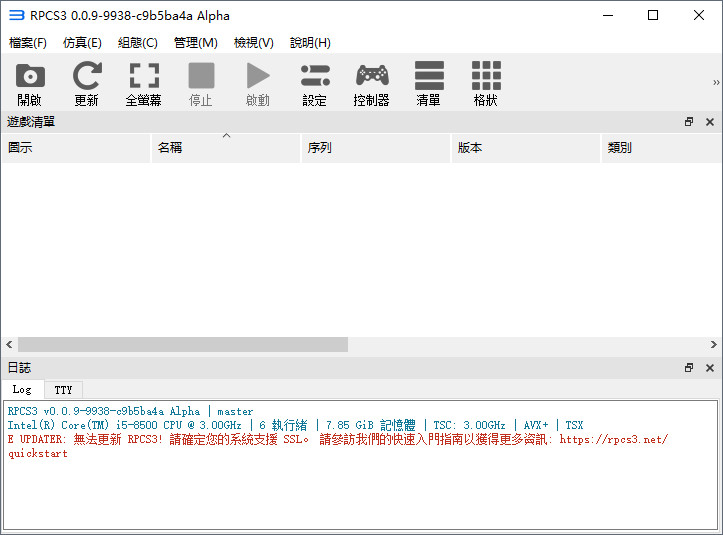
Task: Open the 組態(C) configuration menu
Action: coord(138,43)
